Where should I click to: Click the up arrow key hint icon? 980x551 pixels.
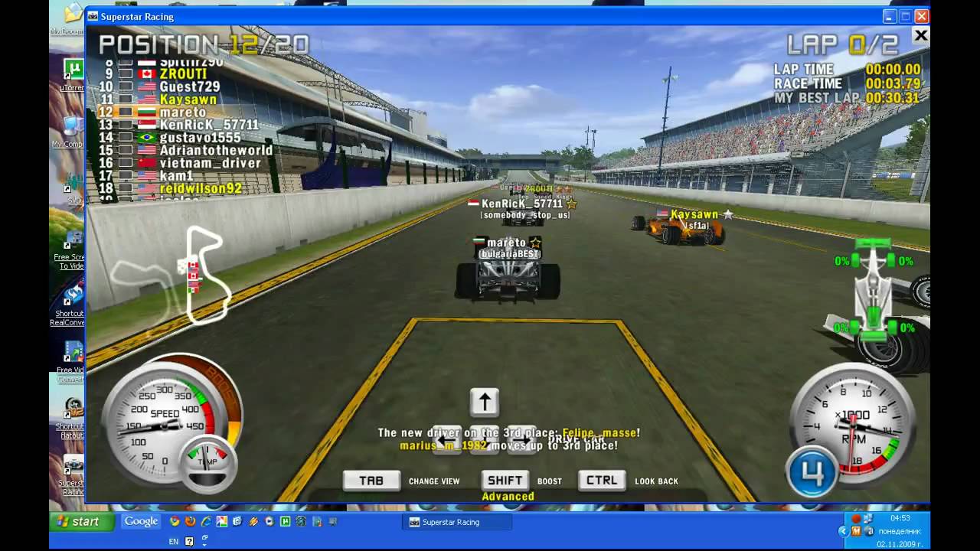point(484,402)
